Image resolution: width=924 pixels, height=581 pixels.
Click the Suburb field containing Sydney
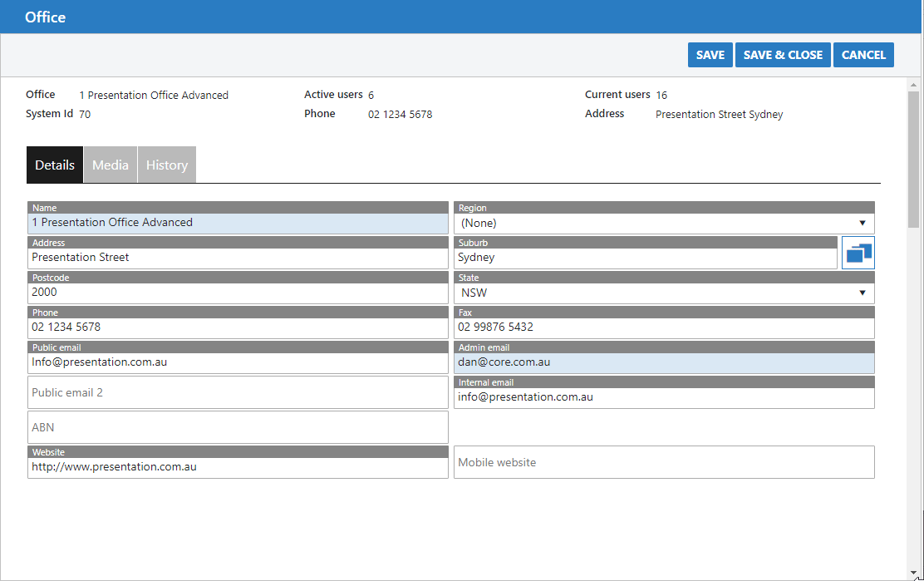(645, 258)
